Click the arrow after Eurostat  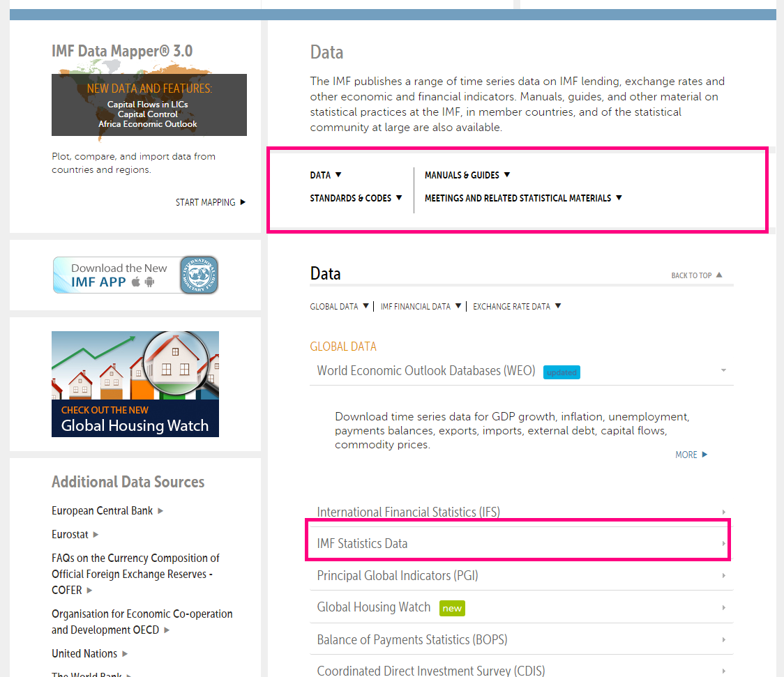(x=96, y=535)
